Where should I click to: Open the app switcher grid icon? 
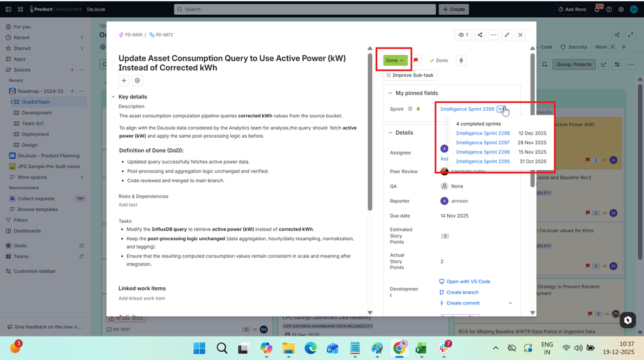[x=20, y=9]
